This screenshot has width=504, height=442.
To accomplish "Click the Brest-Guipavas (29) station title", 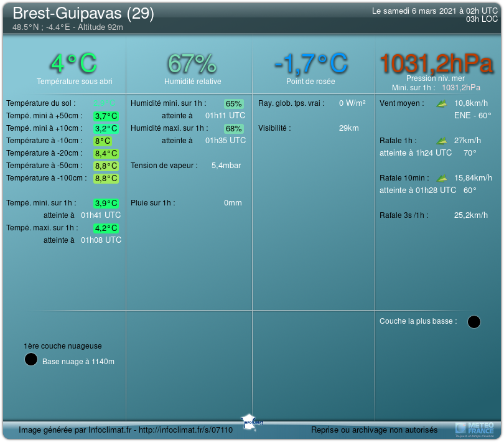I will pyautogui.click(x=83, y=14).
